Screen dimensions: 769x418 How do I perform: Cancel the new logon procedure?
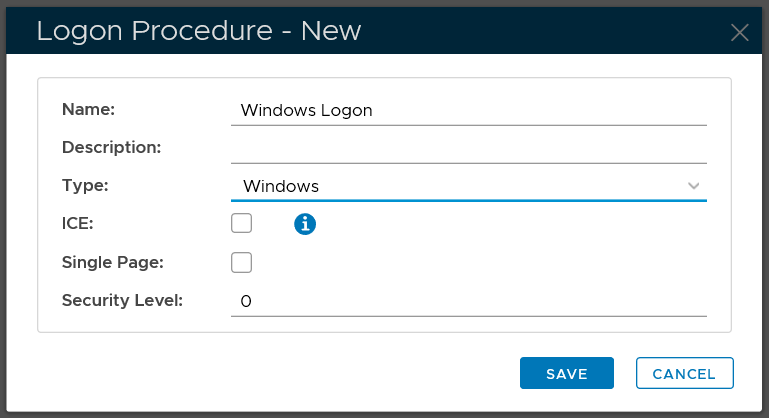coord(684,374)
